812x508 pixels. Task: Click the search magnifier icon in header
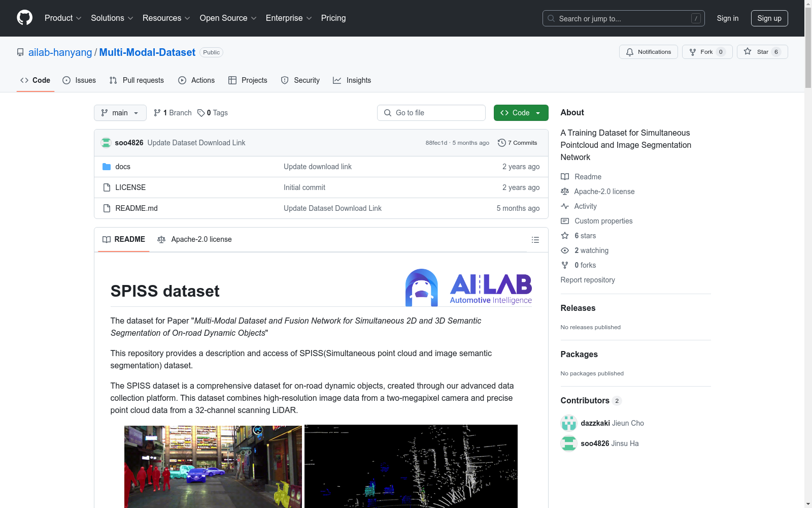tap(551, 18)
